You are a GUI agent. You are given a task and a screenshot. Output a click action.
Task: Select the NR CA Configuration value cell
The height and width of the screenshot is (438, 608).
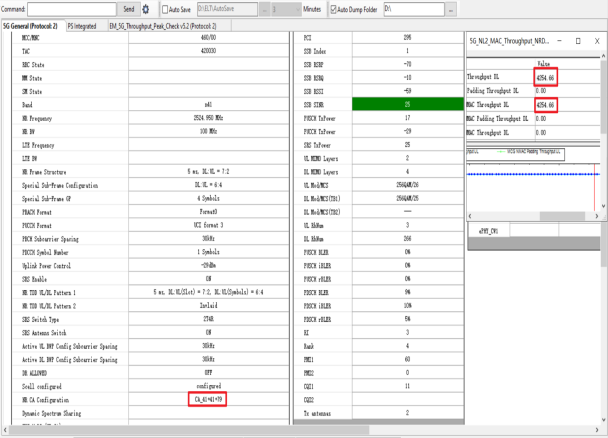[x=208, y=399]
